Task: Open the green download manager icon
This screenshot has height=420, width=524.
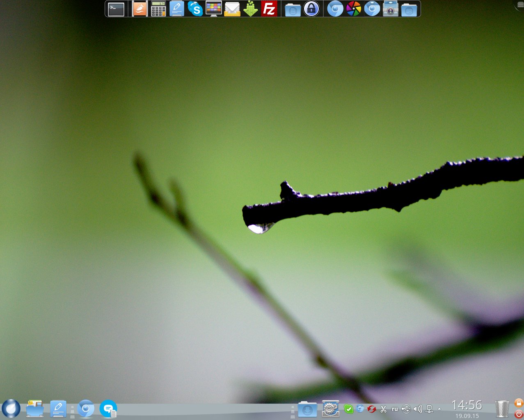Action: (250, 9)
